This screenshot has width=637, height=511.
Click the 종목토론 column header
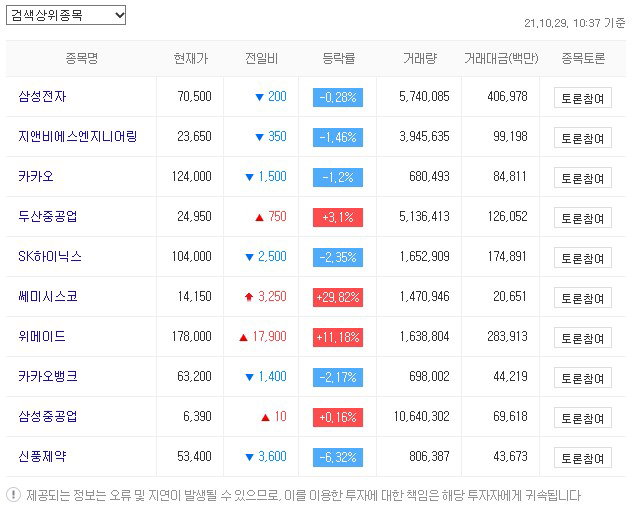pos(583,58)
